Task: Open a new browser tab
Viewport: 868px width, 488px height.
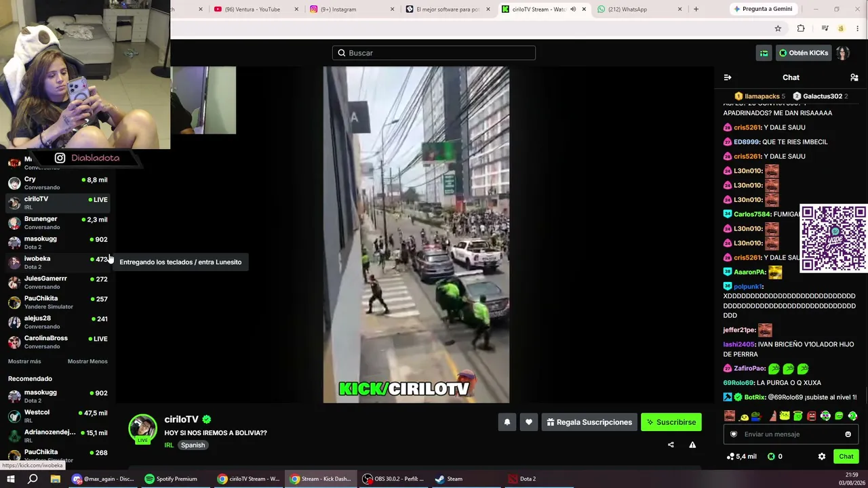Action: coord(696,9)
